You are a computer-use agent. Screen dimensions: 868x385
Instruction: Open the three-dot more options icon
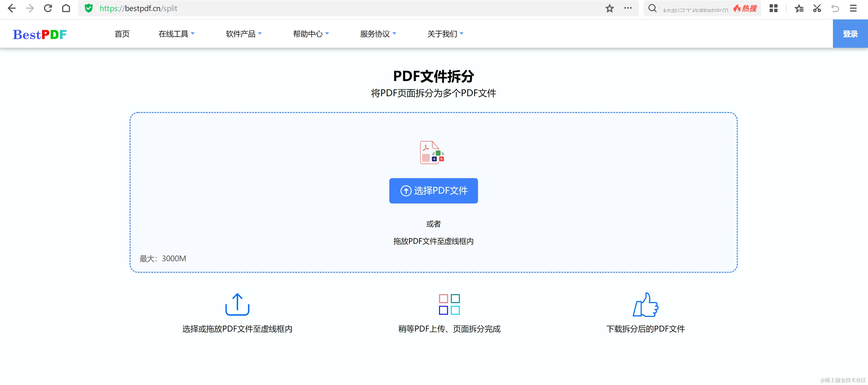click(x=627, y=8)
